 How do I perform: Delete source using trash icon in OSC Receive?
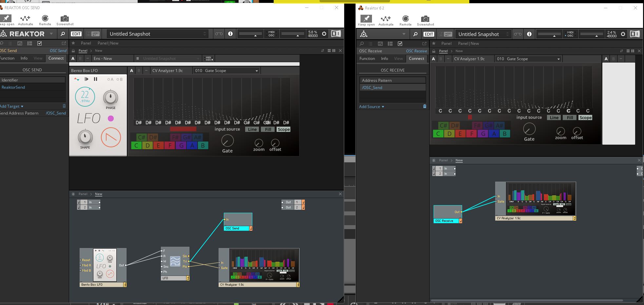[x=425, y=106]
